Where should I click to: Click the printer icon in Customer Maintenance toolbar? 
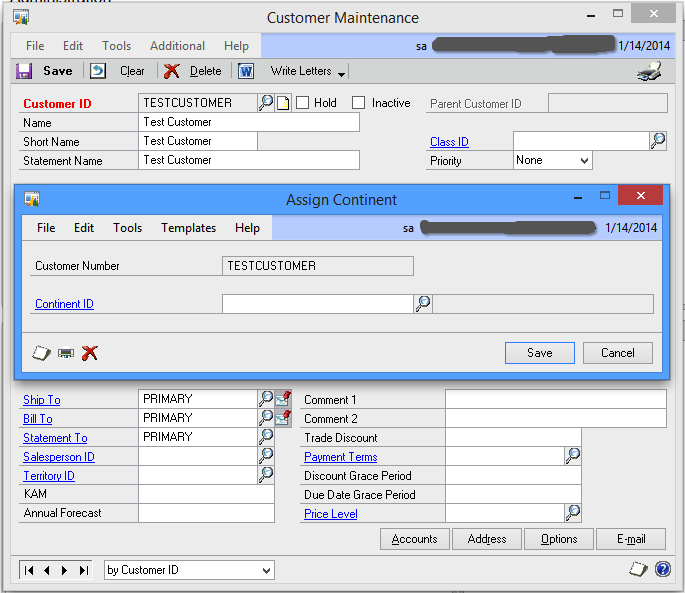(x=648, y=72)
